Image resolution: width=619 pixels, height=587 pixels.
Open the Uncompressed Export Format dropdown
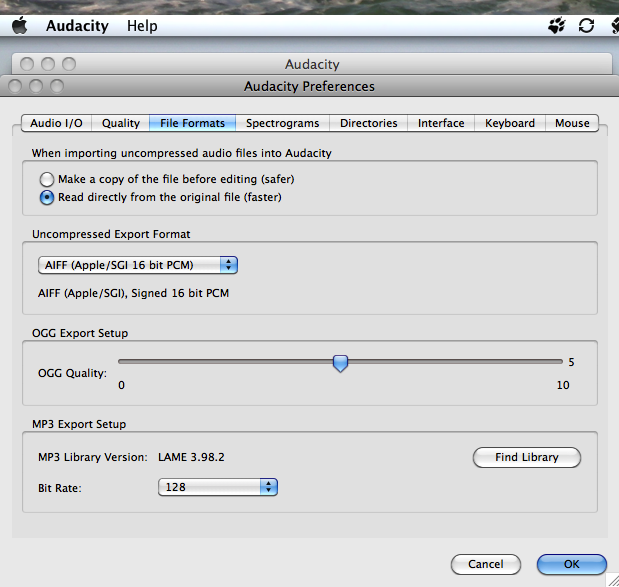click(x=138, y=265)
